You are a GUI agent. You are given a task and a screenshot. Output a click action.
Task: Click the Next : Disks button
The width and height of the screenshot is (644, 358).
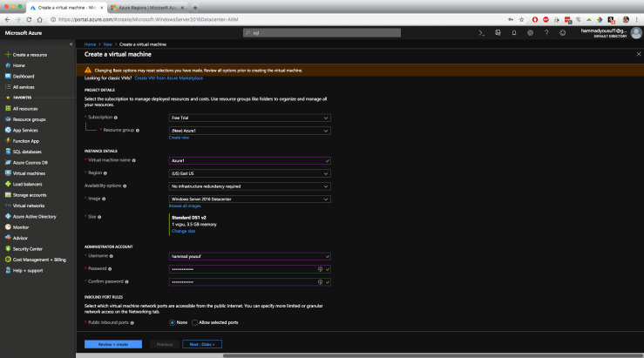[202, 344]
